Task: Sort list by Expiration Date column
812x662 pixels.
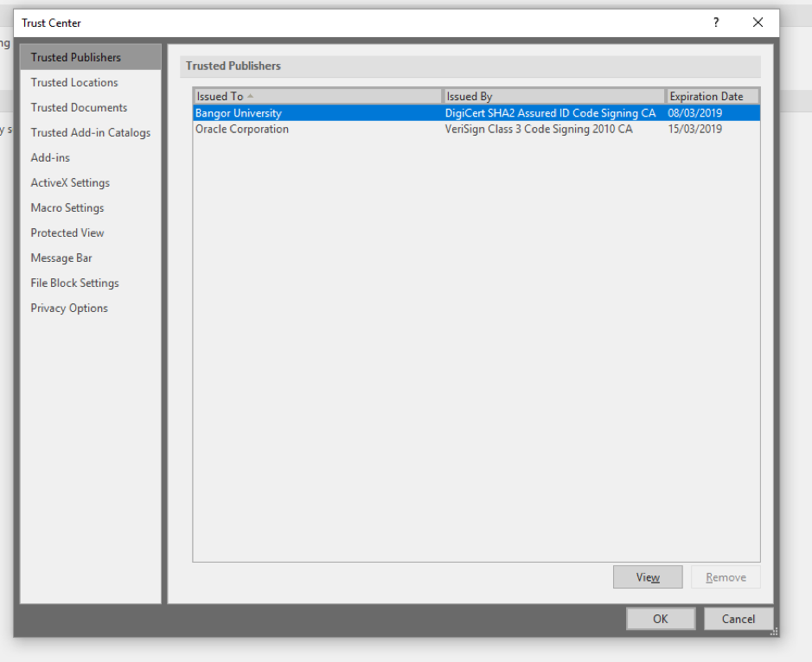Action: coord(713,96)
